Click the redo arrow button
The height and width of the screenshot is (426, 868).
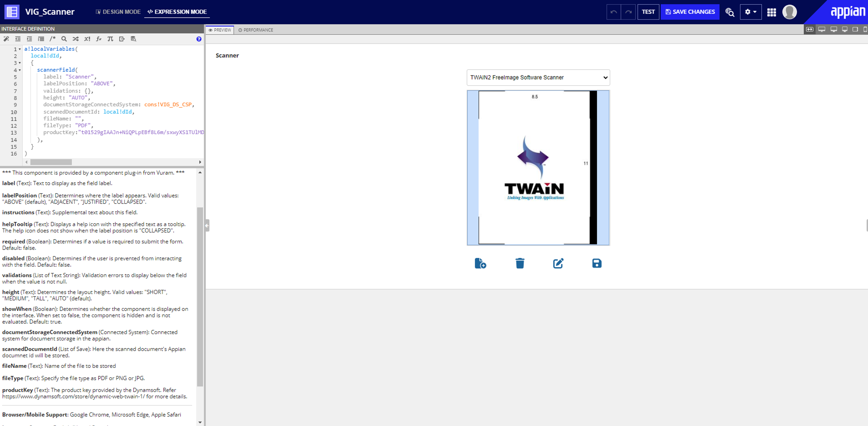pyautogui.click(x=628, y=12)
